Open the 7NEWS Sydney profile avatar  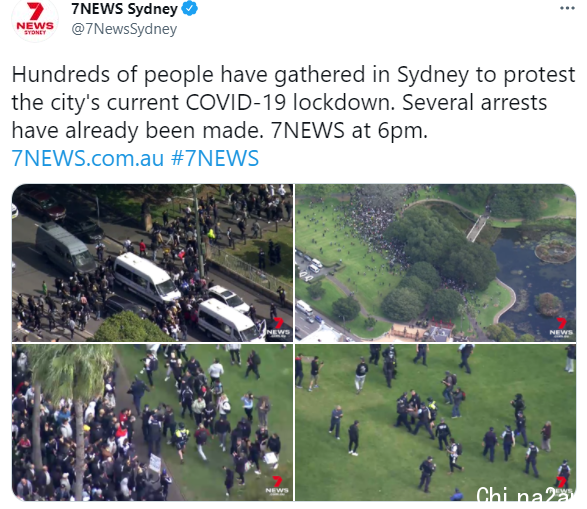point(35,19)
